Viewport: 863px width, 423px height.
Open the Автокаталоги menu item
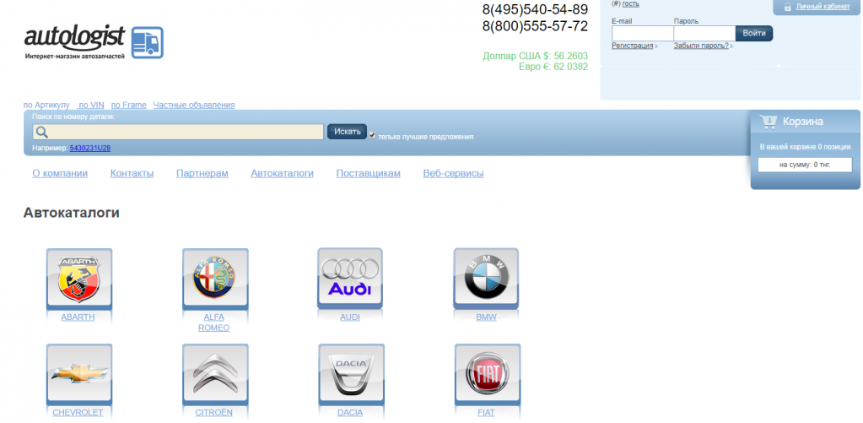pos(282,173)
